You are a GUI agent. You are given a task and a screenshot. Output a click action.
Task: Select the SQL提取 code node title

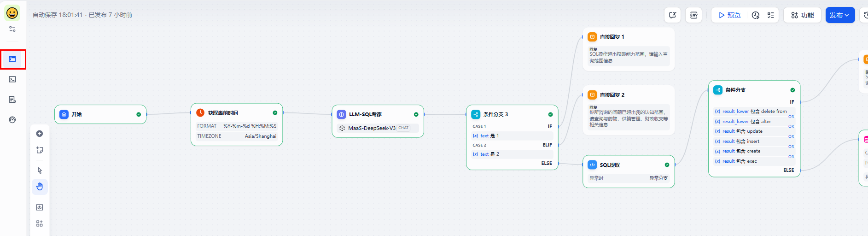point(610,165)
